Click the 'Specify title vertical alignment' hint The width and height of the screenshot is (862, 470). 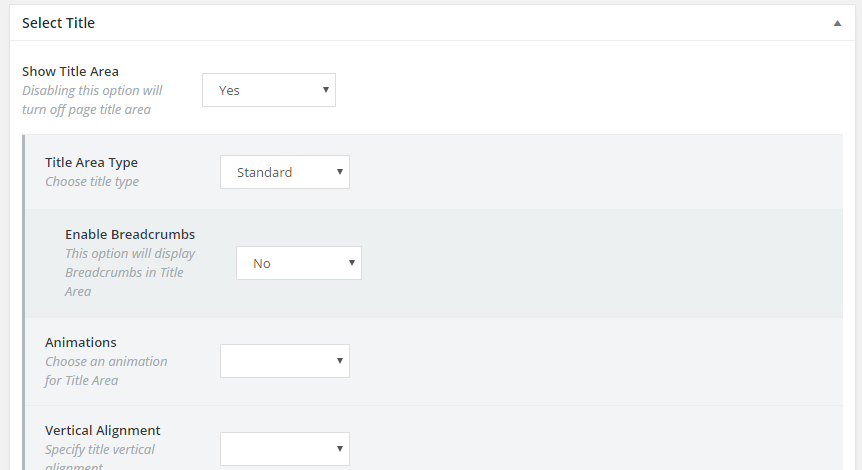99,450
